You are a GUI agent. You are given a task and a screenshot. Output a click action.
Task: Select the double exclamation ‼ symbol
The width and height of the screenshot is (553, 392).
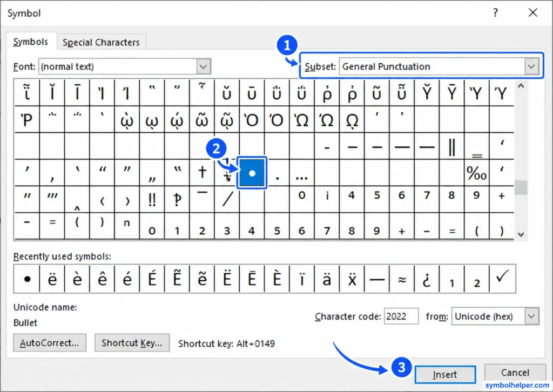pyautogui.click(x=152, y=200)
